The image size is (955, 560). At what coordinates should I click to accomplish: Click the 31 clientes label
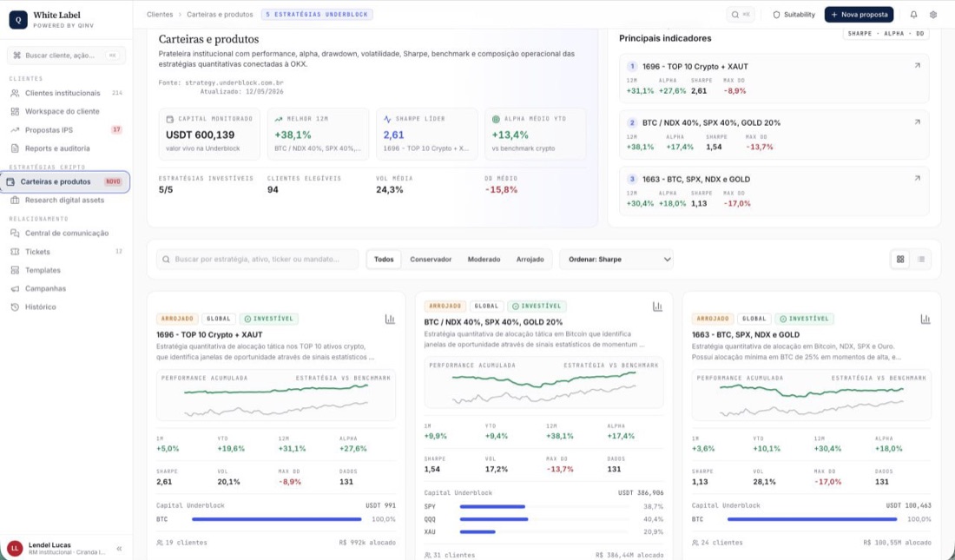point(450,555)
